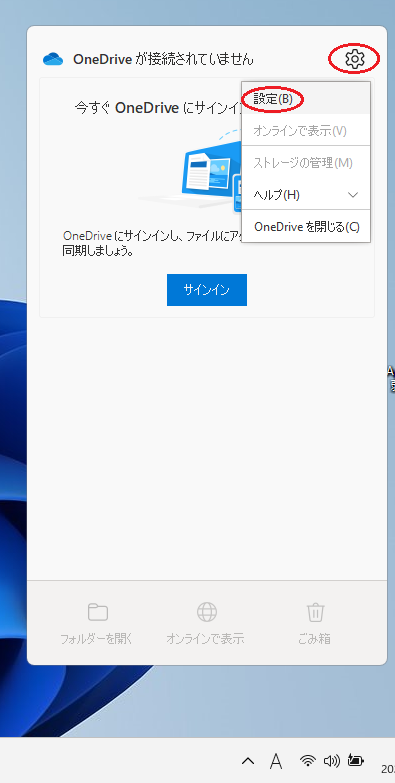The image size is (395, 783).
Task: Open the speaker volume tray icon
Action: point(332,761)
